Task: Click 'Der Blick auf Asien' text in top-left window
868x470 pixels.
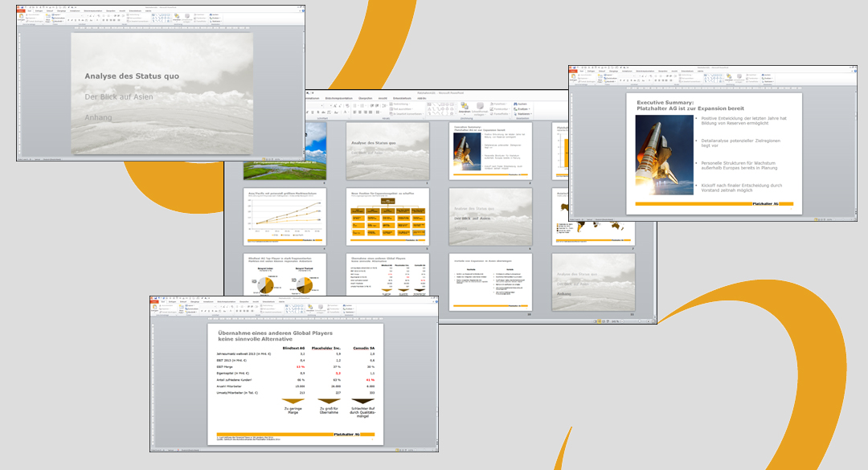Action: pos(119,97)
